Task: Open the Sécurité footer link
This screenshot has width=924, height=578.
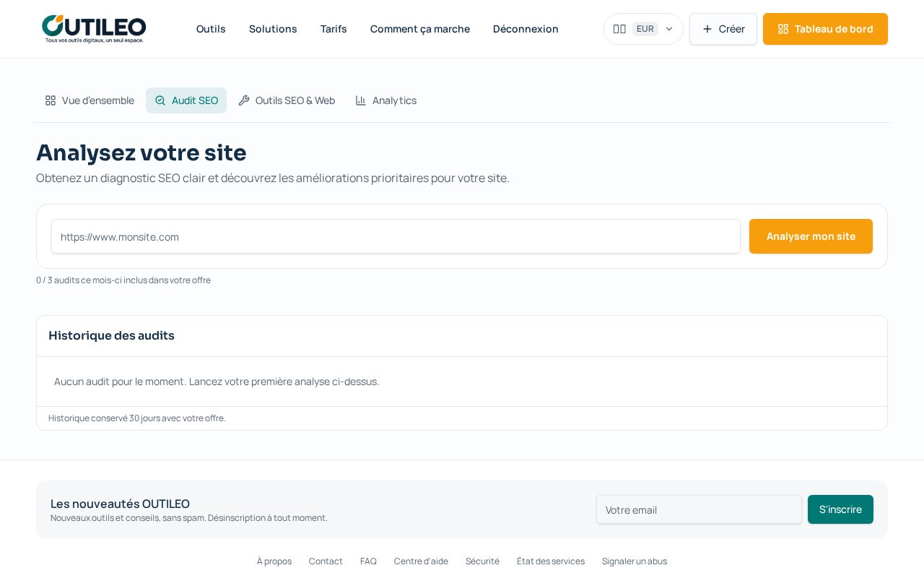Action: point(482,561)
